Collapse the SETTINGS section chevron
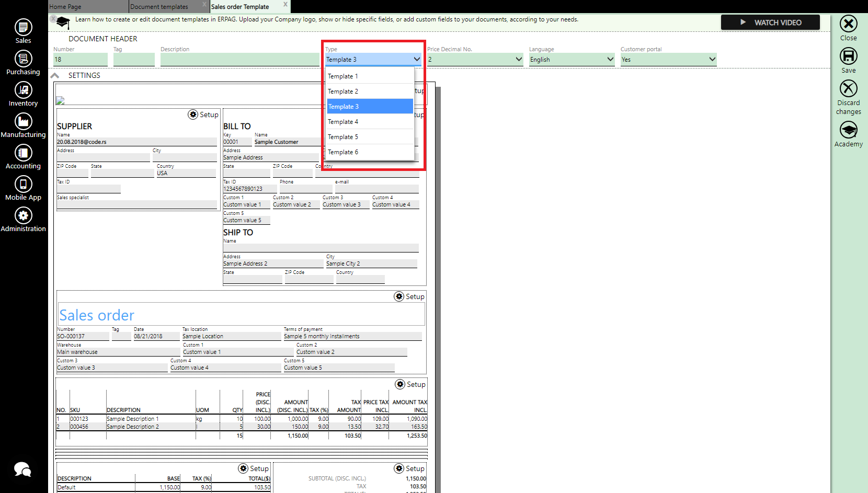The image size is (868, 493). click(x=55, y=75)
